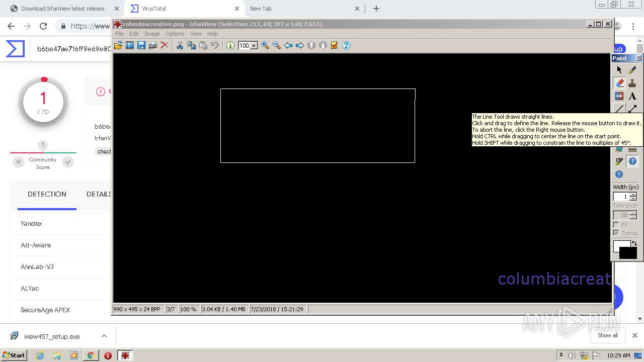
Task: Open the Slideshow filmstrip icon
Action: click(130, 45)
